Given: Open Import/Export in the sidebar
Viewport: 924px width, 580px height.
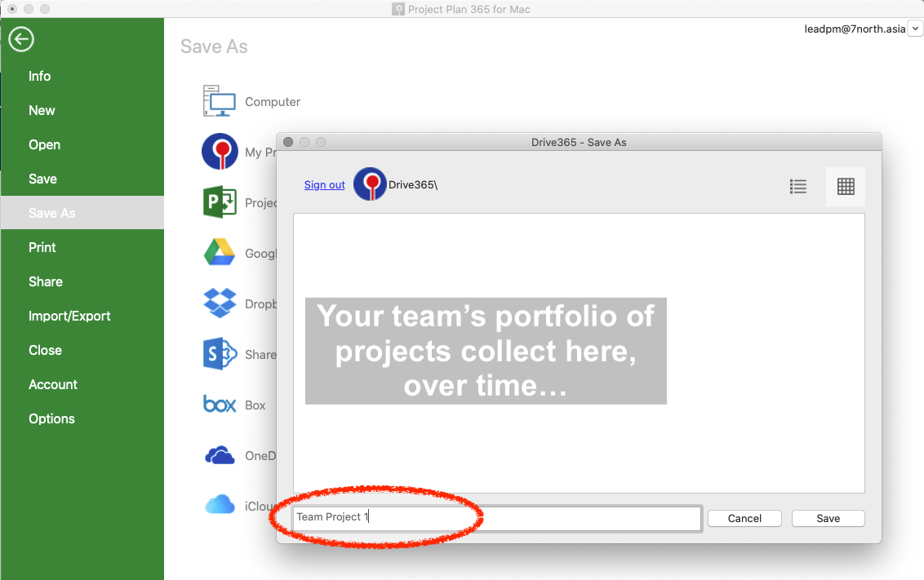Looking at the screenshot, I should coord(69,316).
